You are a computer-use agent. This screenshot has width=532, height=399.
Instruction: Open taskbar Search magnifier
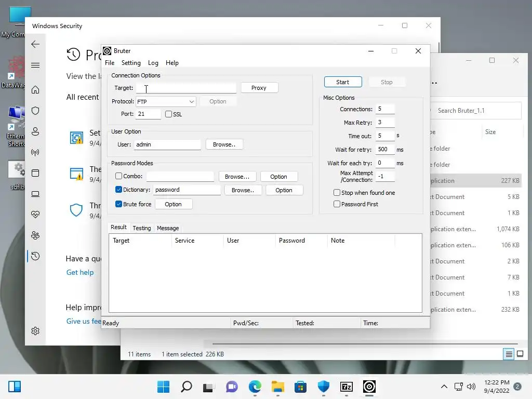(187, 387)
